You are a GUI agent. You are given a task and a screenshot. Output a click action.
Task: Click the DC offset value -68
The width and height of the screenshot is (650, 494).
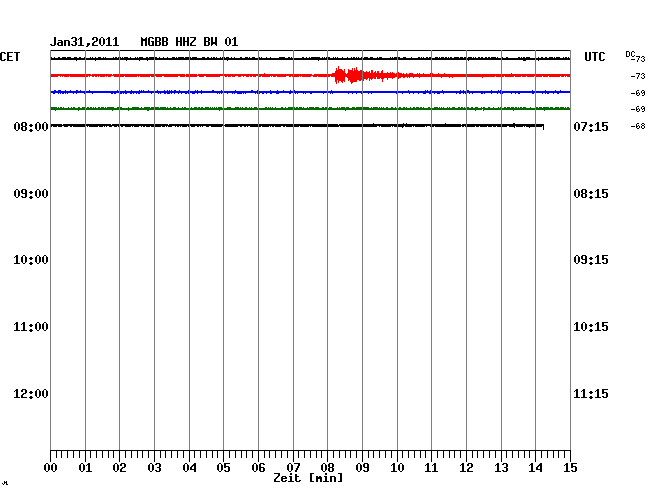click(x=638, y=126)
